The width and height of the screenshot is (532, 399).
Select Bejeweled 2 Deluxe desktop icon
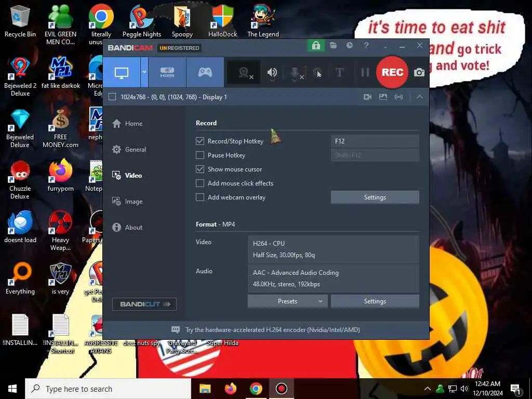coord(20,77)
